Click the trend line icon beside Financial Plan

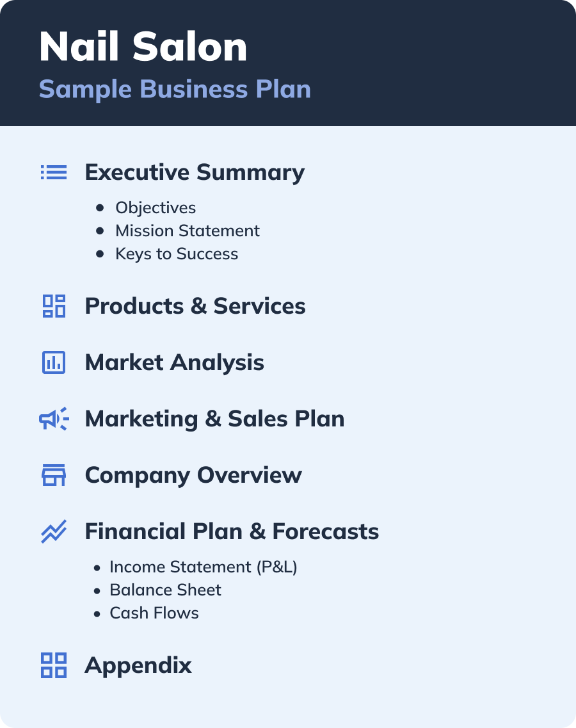[x=54, y=531]
